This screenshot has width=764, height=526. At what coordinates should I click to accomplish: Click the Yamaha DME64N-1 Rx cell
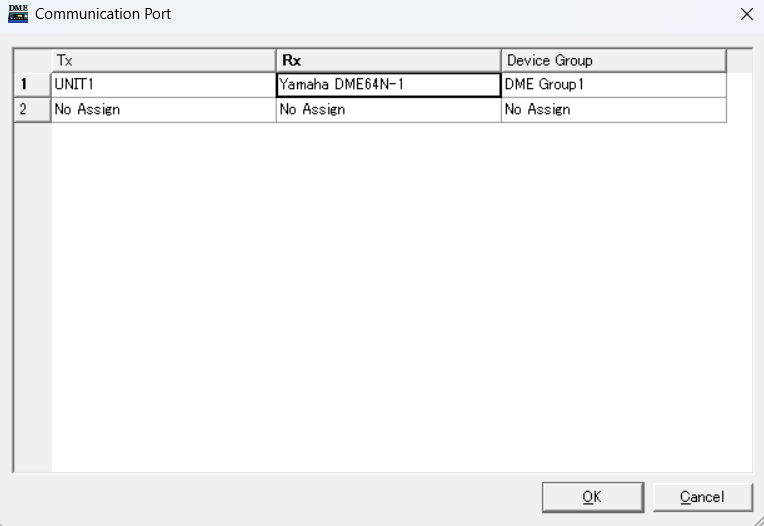pyautogui.click(x=388, y=85)
